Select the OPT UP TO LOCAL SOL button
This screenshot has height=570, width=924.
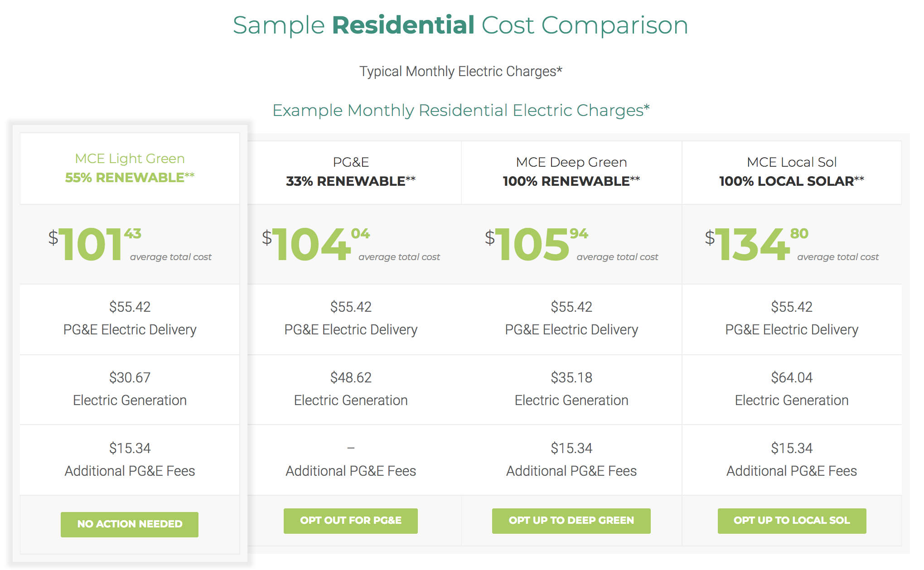pyautogui.click(x=792, y=521)
